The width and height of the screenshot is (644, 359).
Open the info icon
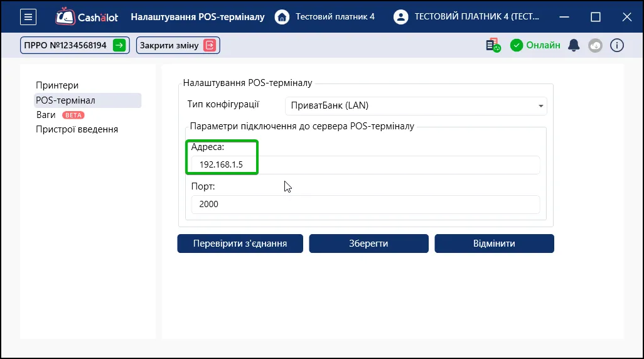pos(617,45)
